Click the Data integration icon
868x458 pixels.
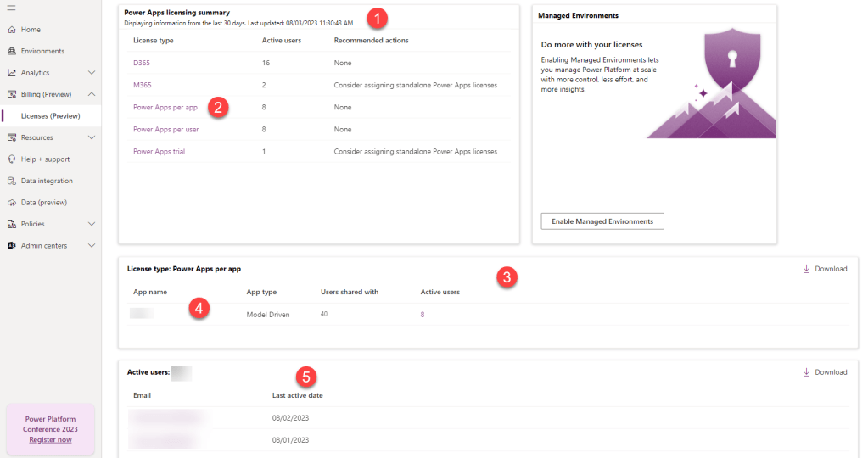pyautogui.click(x=12, y=181)
